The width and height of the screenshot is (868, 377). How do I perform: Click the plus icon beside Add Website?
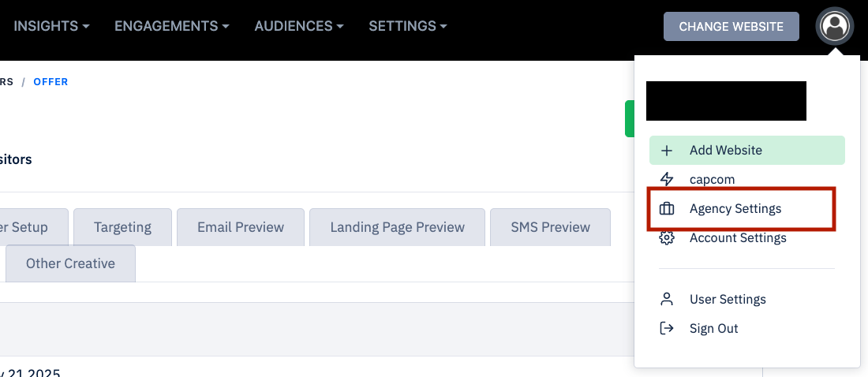[x=667, y=150]
